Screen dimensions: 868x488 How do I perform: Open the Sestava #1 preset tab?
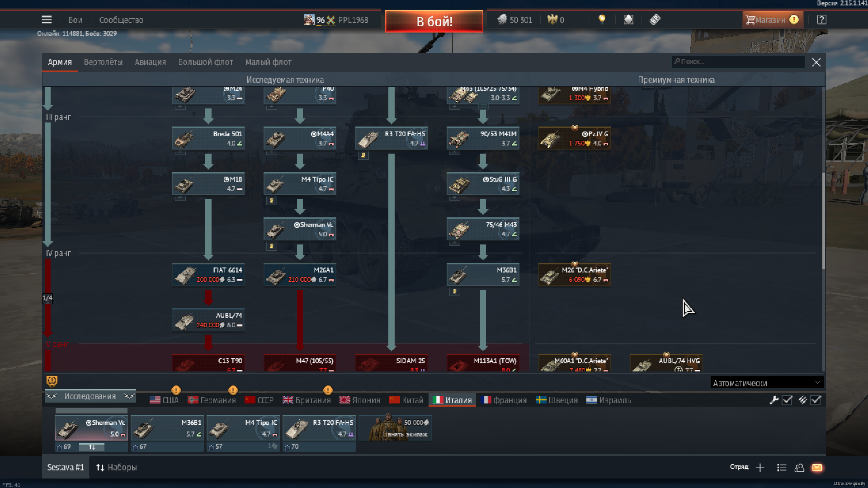(x=66, y=468)
